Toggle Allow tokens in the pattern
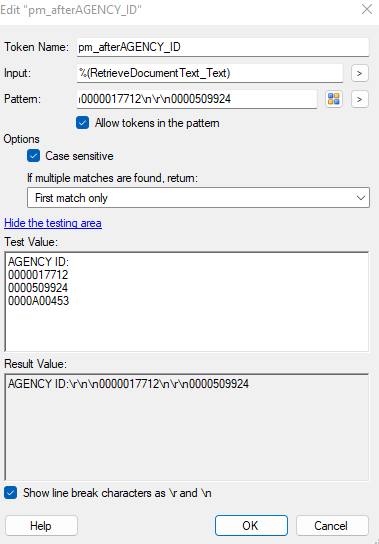379x544 pixels. coord(83,123)
